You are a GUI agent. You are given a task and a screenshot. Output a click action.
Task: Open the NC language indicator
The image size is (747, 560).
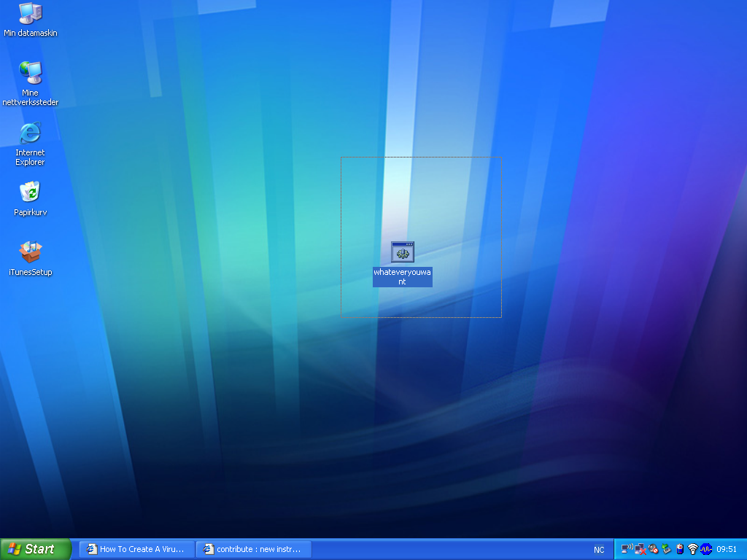[599, 550]
